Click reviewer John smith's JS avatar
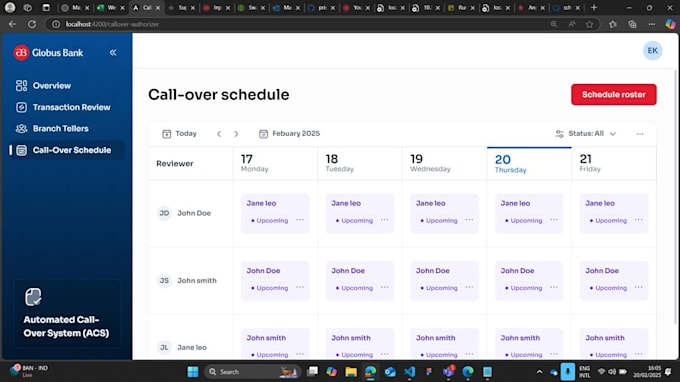The width and height of the screenshot is (680, 382). [164, 281]
